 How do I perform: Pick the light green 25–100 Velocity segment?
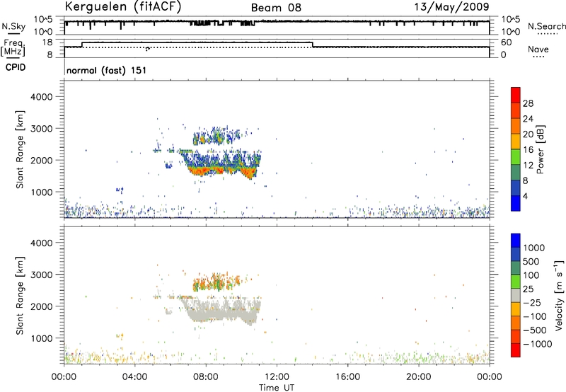click(516, 282)
